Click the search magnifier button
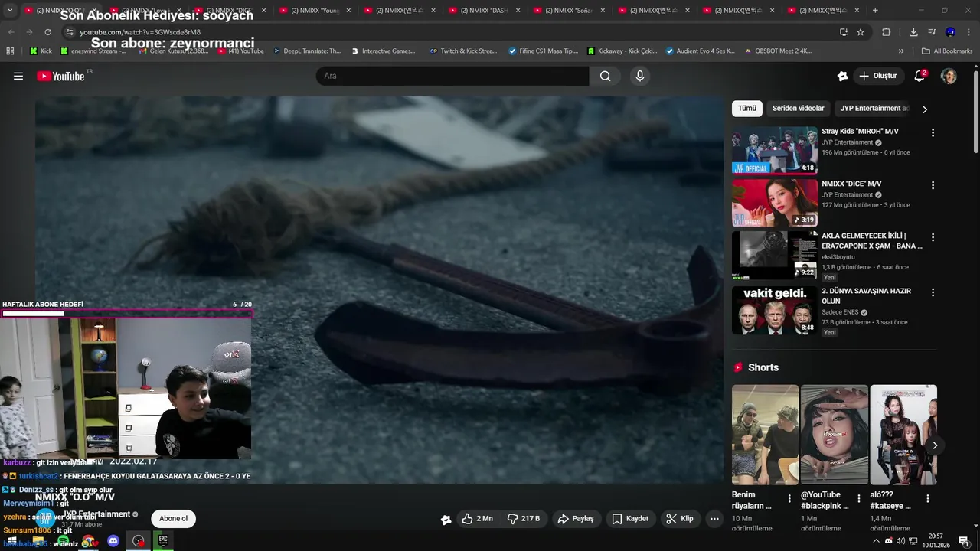Screen dimensions: 980x551 pyautogui.click(x=606, y=76)
